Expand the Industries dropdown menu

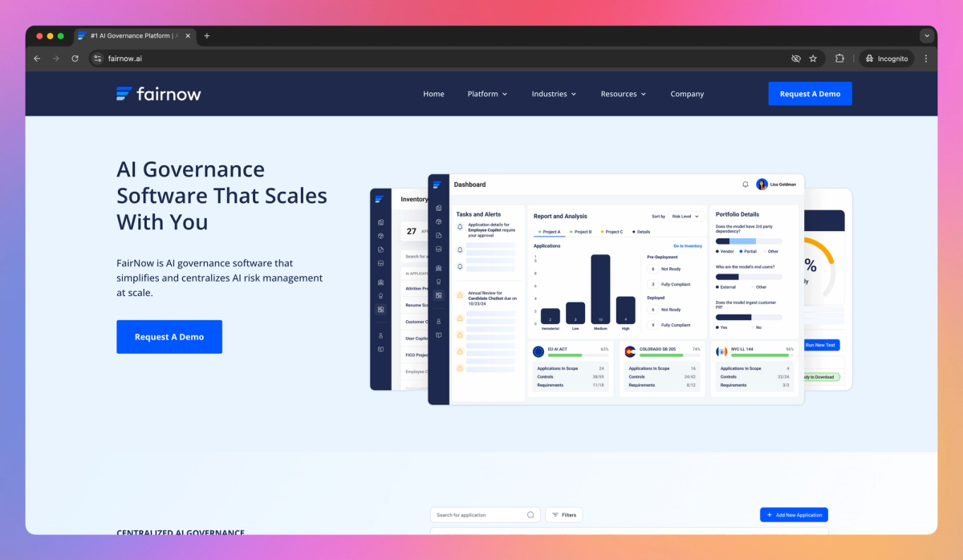554,94
